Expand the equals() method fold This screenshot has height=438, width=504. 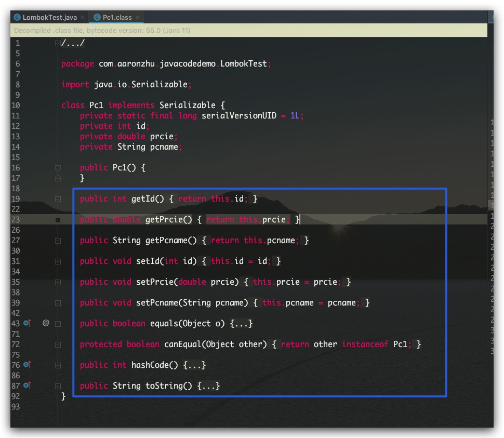(x=58, y=324)
